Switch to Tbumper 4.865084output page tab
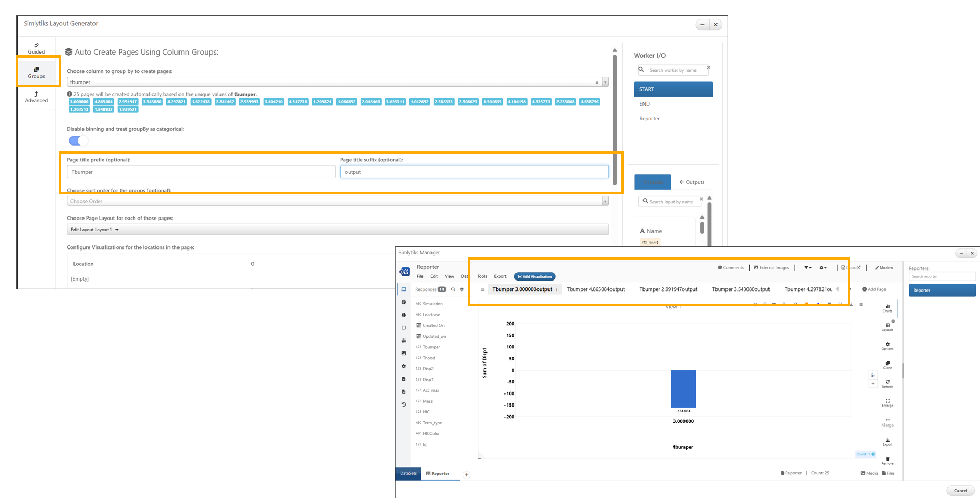Viewport: 980px width, 498px height. [x=596, y=289]
